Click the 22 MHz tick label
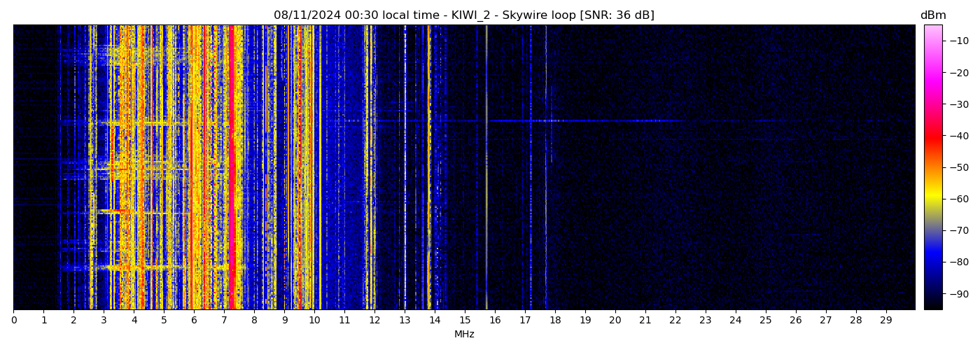 point(675,321)
